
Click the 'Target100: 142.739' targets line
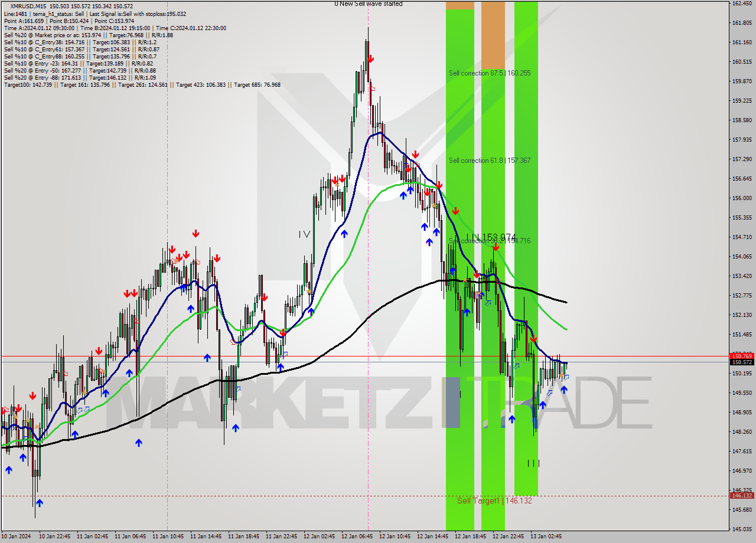pos(142,84)
